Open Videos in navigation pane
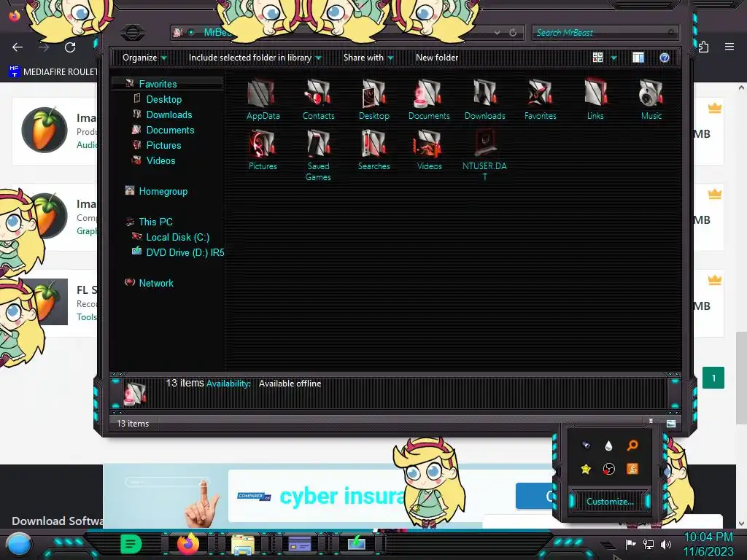Screen dimensions: 747x560 (x=160, y=160)
